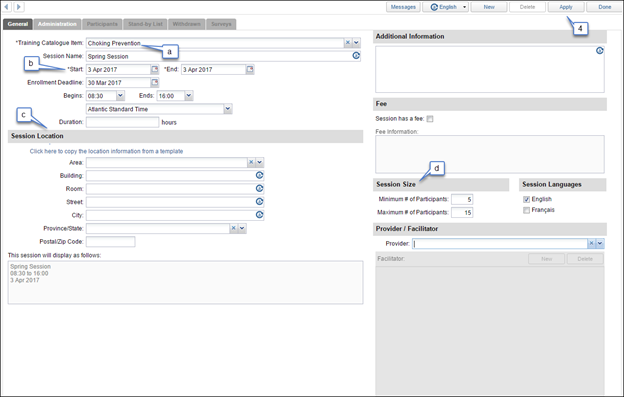This screenshot has width=624, height=397.
Task: Click Delete button in Facilitator section
Action: [x=585, y=259]
